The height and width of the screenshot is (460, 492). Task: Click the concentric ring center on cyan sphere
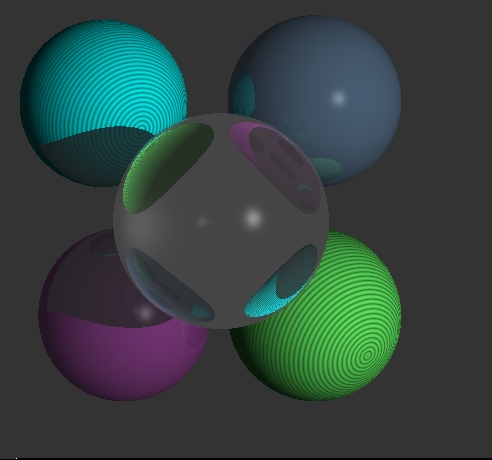143,127
